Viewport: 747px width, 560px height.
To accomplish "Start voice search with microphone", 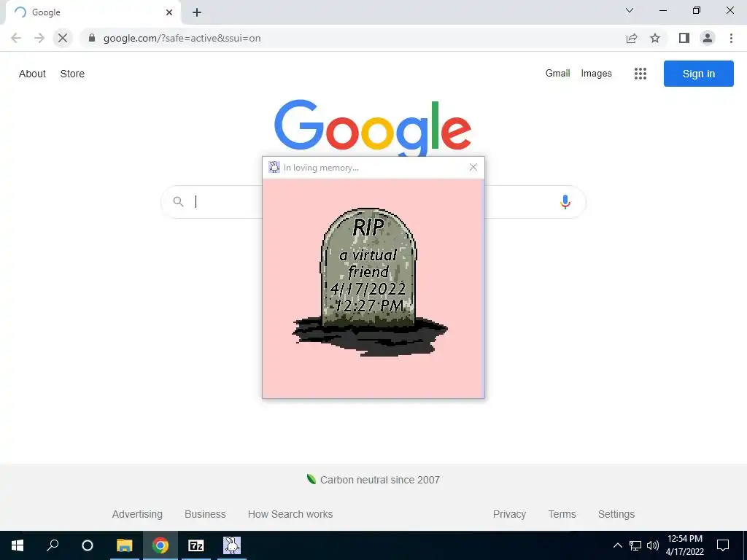I will 565,202.
